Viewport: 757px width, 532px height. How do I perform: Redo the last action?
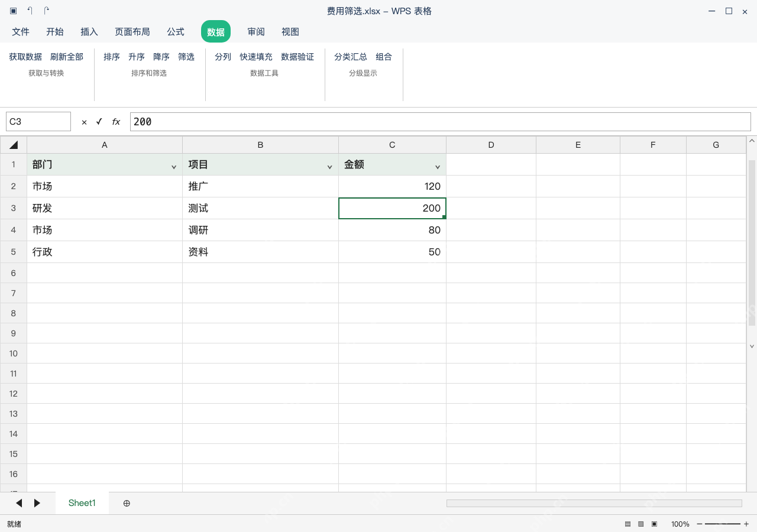(x=47, y=11)
